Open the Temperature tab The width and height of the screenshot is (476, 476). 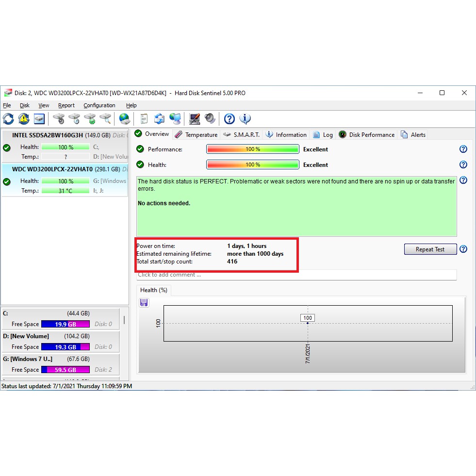point(196,135)
